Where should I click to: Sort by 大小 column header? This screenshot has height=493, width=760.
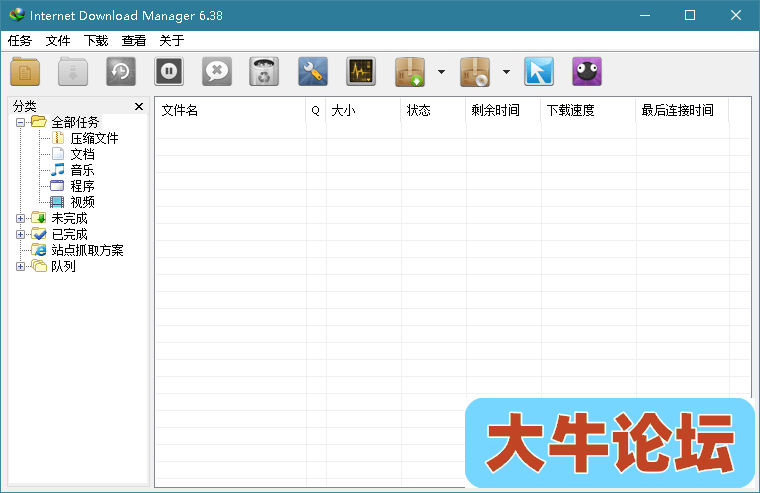coord(364,111)
